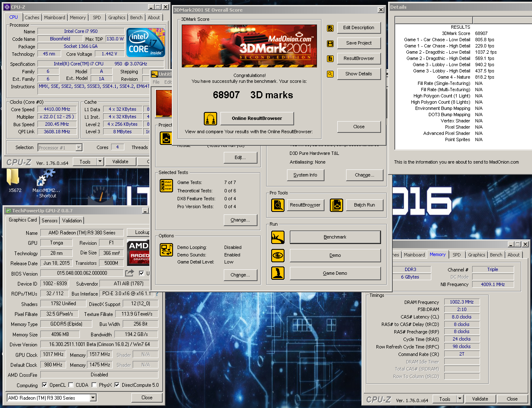532x408 pixels.
Task: Toggle the CUDA checkbox in GPU-Z
Action: pyautogui.click(x=71, y=385)
